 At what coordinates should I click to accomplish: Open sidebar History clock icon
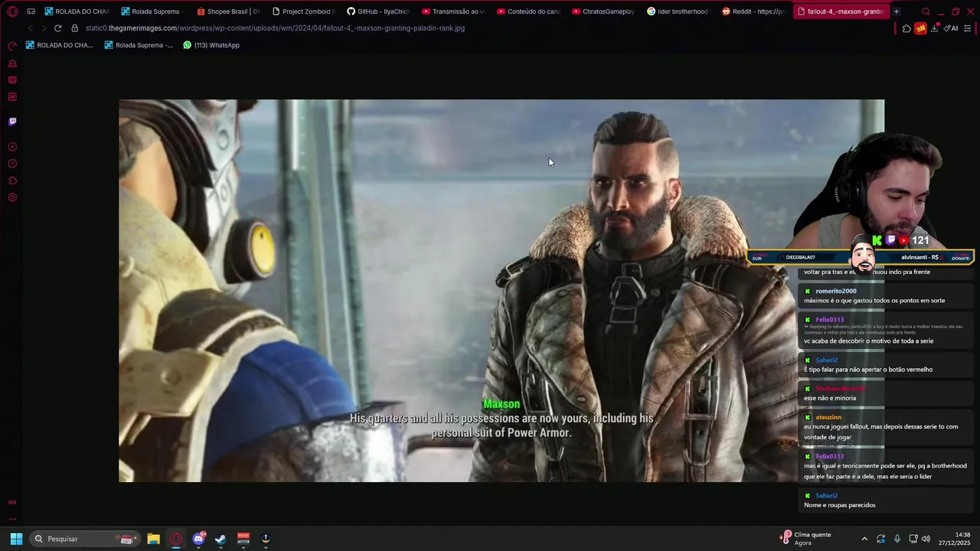(x=12, y=164)
